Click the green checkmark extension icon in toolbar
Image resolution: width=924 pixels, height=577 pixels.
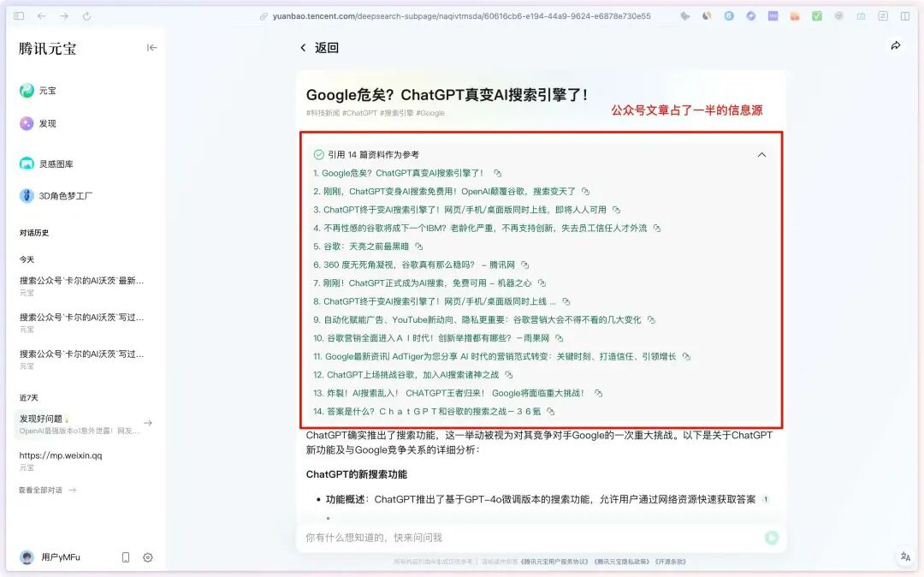817,16
